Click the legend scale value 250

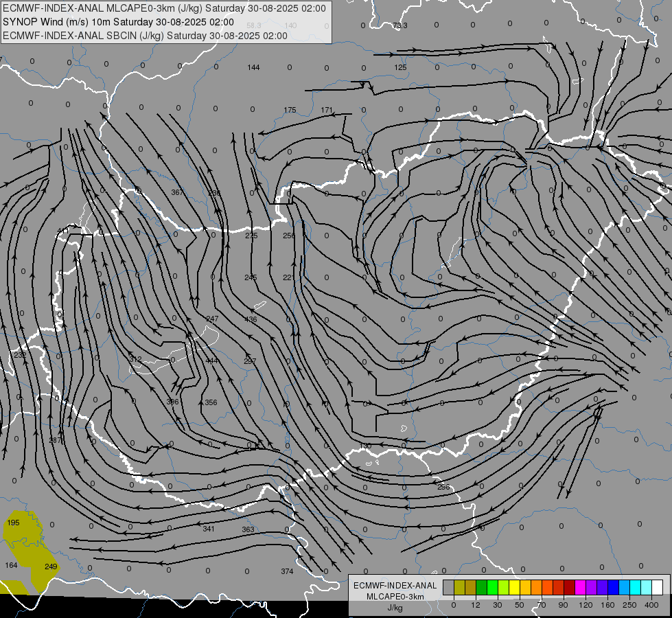point(629,605)
